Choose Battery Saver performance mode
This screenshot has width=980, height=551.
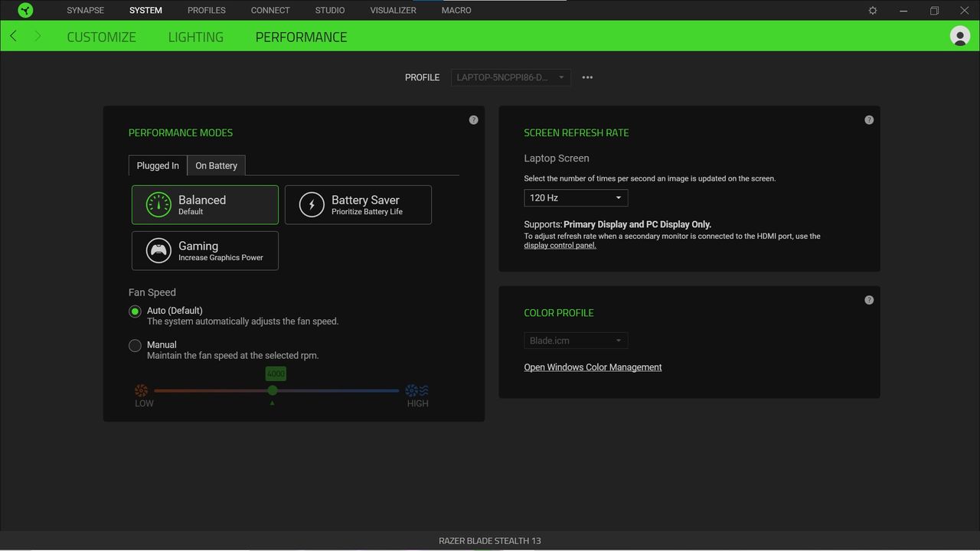(358, 204)
